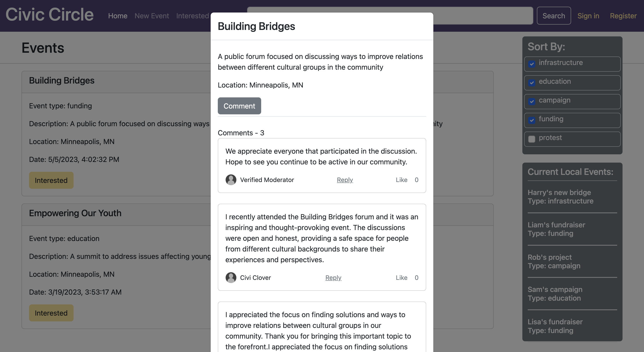Image resolution: width=644 pixels, height=352 pixels.
Task: Go to the New Event page
Action: coord(152,16)
